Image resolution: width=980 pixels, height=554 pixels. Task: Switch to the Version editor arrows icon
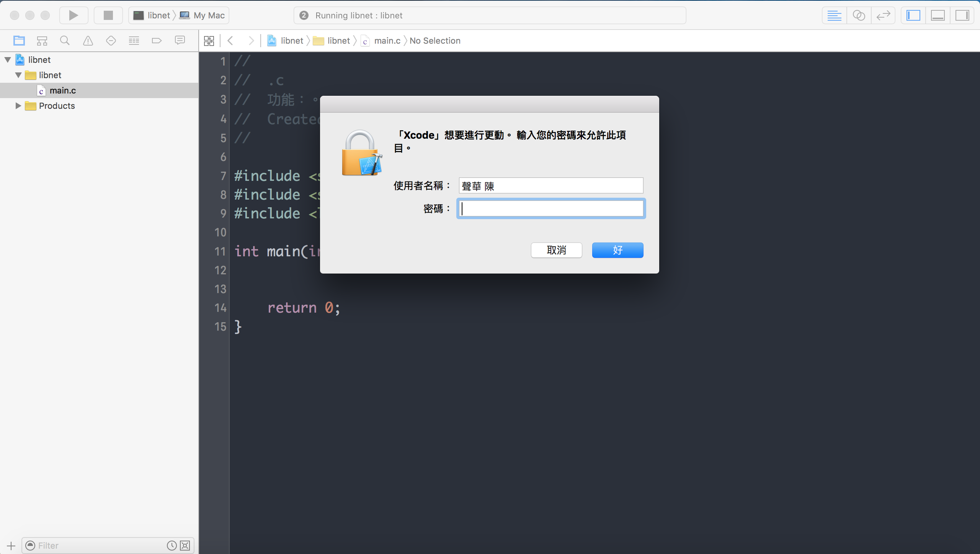(x=883, y=15)
